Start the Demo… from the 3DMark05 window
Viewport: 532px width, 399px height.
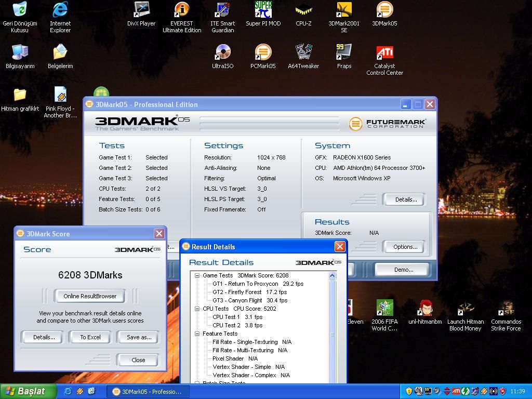[x=403, y=270]
